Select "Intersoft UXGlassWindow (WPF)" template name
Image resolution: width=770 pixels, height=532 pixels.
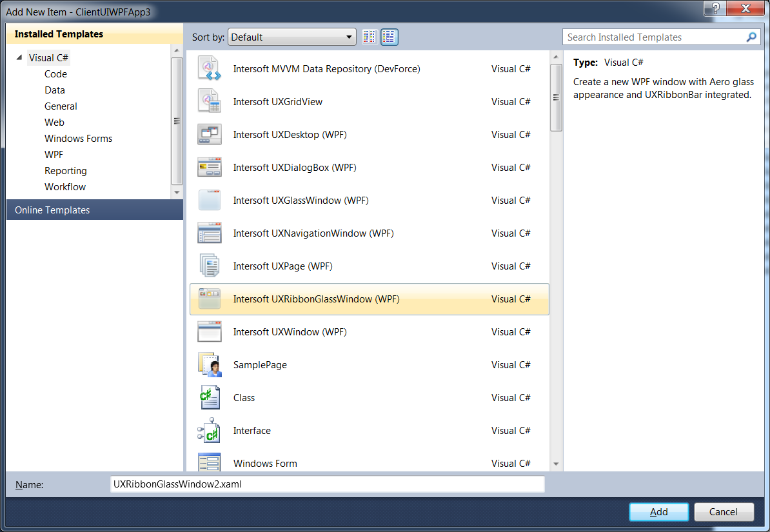pos(301,201)
